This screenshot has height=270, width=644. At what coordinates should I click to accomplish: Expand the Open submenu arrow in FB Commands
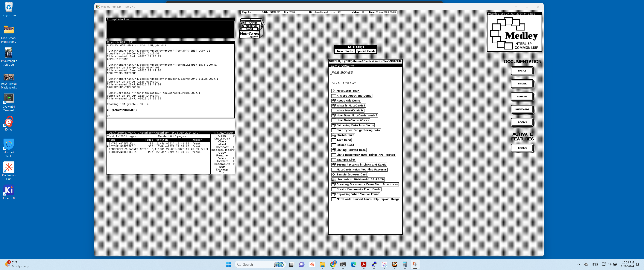point(234,136)
